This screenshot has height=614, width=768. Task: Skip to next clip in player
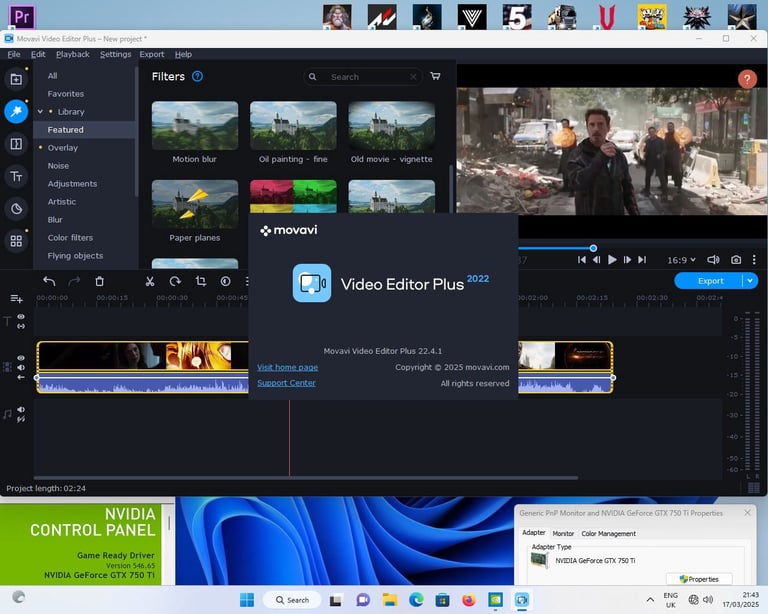point(642,260)
